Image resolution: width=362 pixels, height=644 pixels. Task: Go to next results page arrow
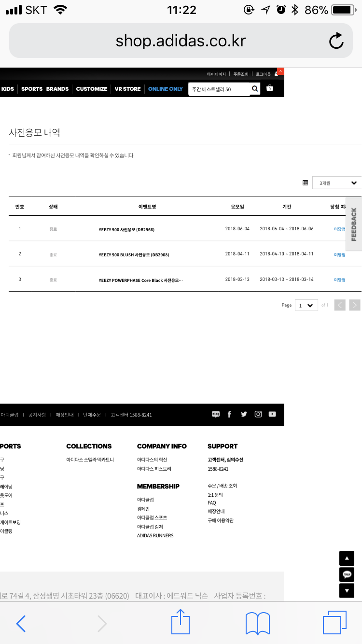pyautogui.click(x=355, y=305)
